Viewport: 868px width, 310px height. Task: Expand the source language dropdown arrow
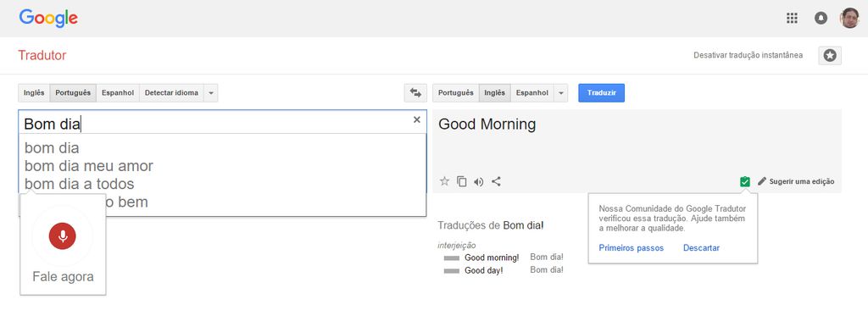pos(211,93)
